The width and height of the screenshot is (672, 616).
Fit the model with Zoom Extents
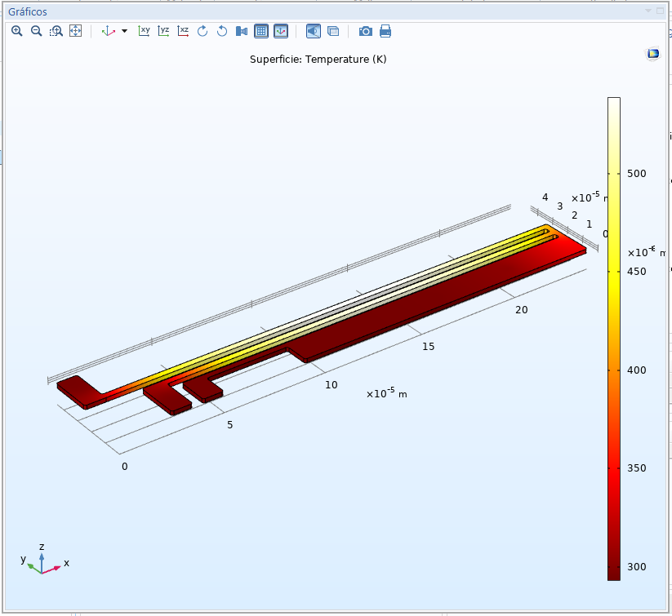pos(75,31)
